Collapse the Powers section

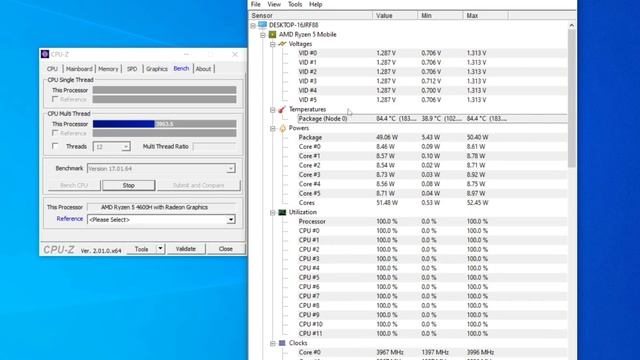tap(273, 129)
